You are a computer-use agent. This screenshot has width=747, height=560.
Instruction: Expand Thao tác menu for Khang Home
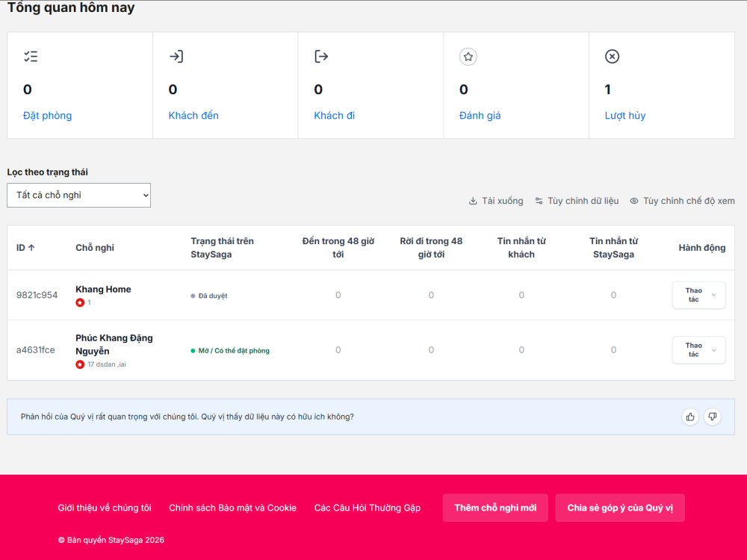699,295
